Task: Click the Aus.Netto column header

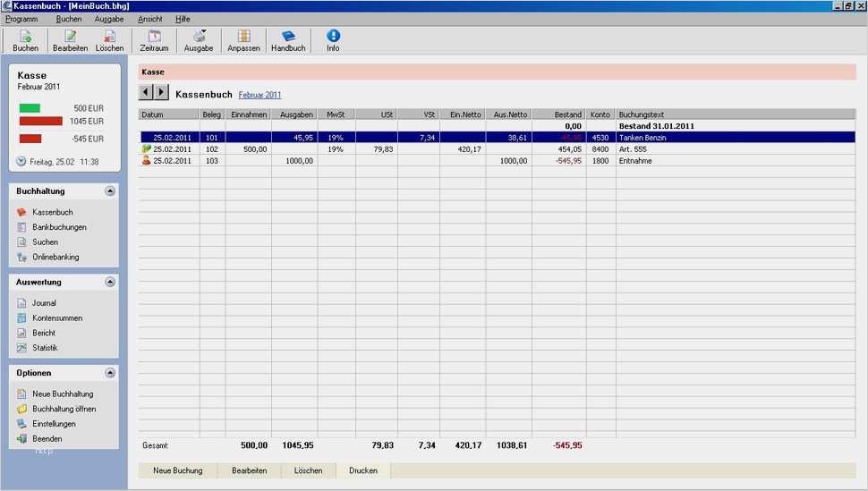Action: pos(509,114)
